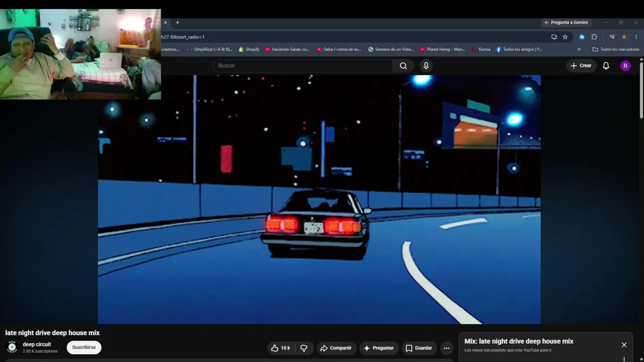
Task: Click the install app icon in address bar
Action: 554,37
